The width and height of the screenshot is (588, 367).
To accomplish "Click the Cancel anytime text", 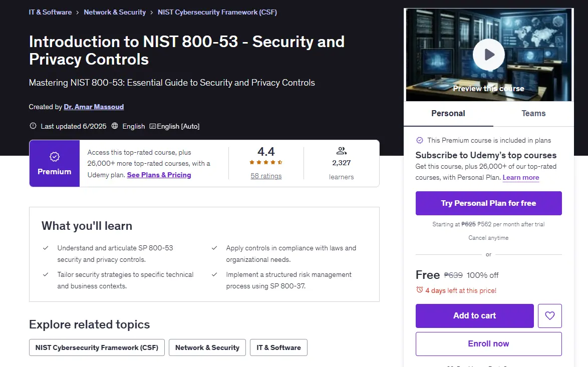I will click(488, 238).
